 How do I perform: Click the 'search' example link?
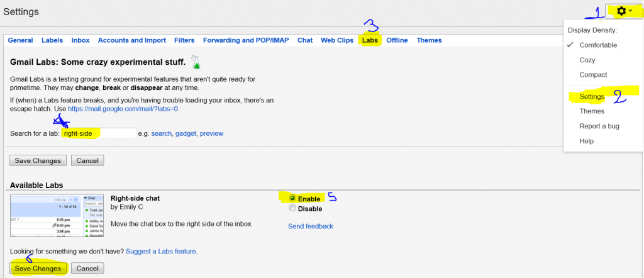[x=162, y=133]
